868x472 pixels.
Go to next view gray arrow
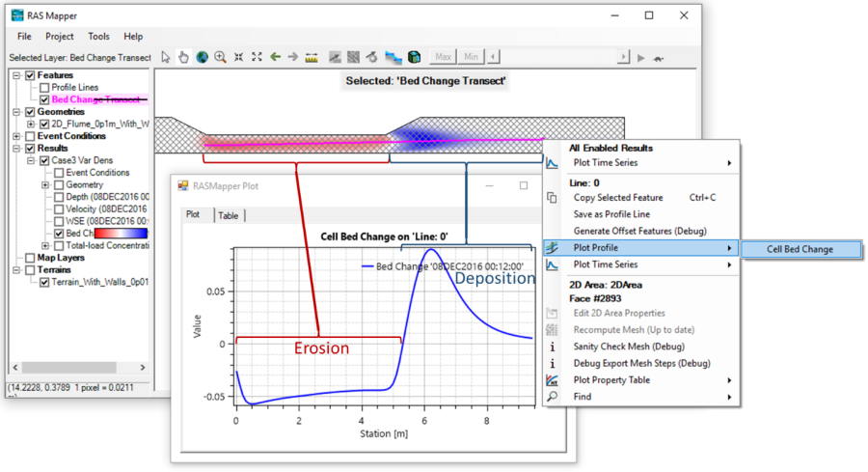(x=293, y=57)
